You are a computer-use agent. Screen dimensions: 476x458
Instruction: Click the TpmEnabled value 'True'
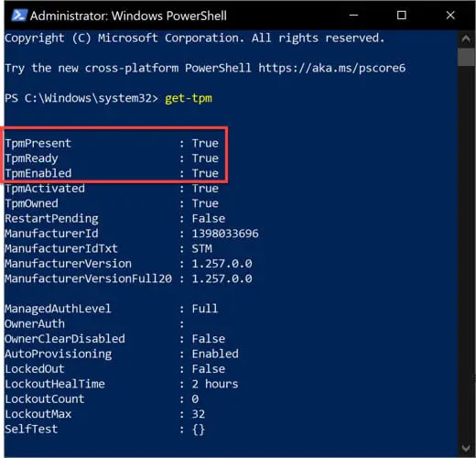tap(205, 173)
